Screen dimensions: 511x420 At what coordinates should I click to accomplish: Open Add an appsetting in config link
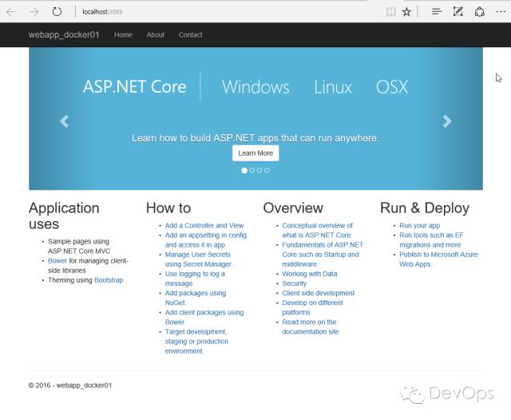206,240
